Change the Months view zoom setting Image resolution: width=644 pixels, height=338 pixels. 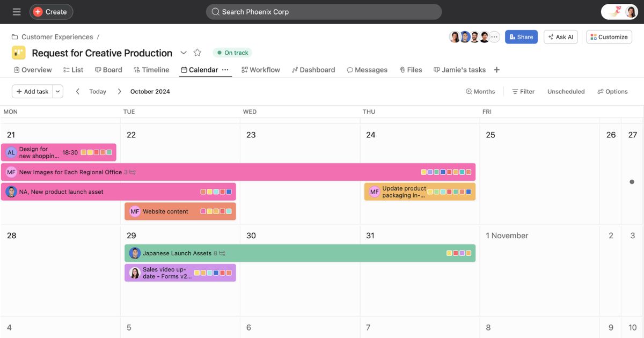480,92
